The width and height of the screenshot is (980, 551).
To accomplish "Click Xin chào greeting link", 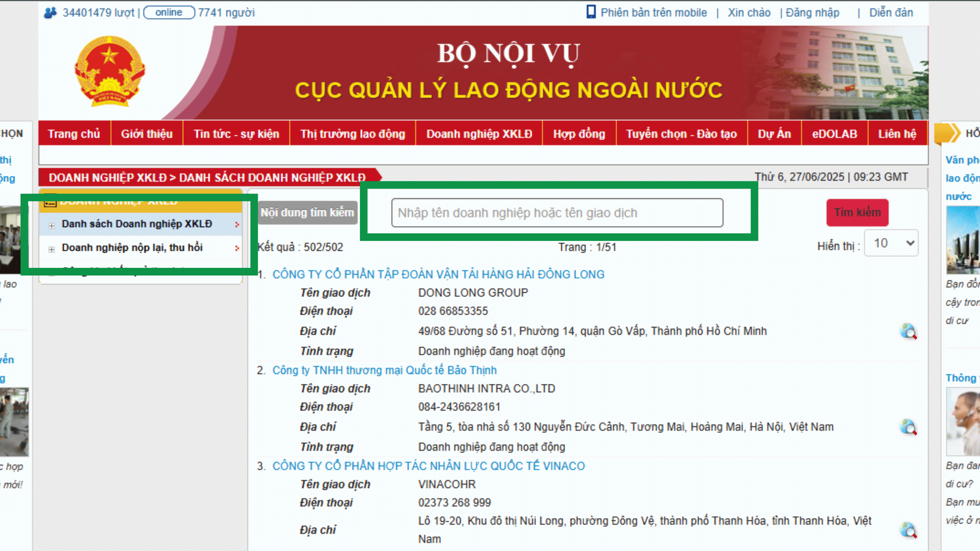I will pyautogui.click(x=749, y=13).
